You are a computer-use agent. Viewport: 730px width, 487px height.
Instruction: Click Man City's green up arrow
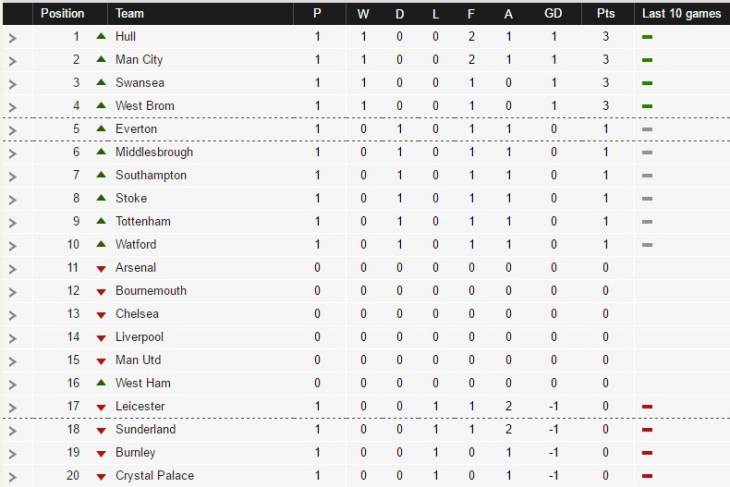[x=101, y=60]
